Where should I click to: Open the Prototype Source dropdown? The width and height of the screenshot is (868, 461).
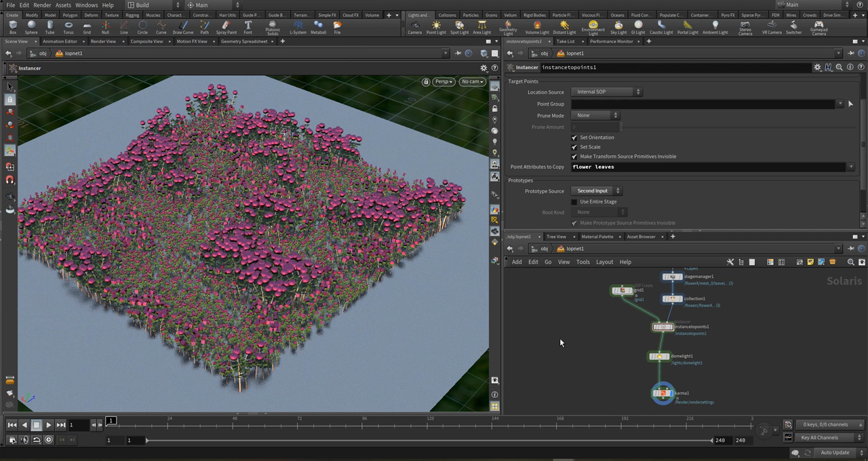pos(597,191)
